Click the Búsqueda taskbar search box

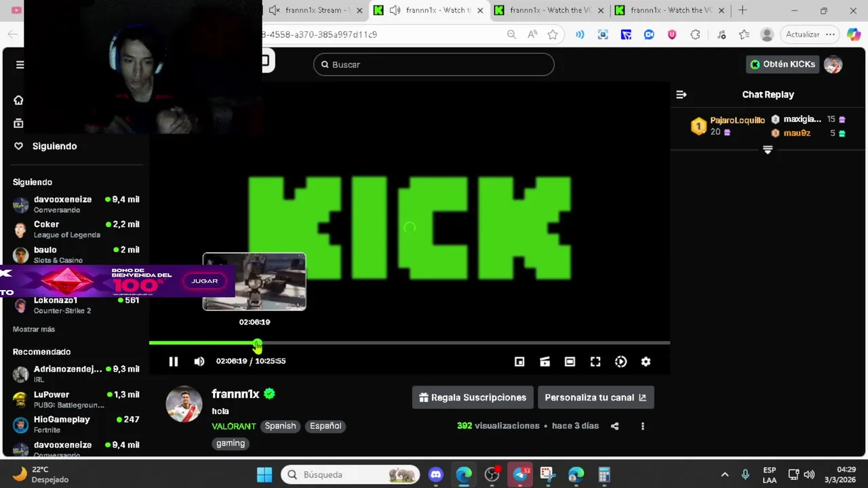[x=351, y=474]
